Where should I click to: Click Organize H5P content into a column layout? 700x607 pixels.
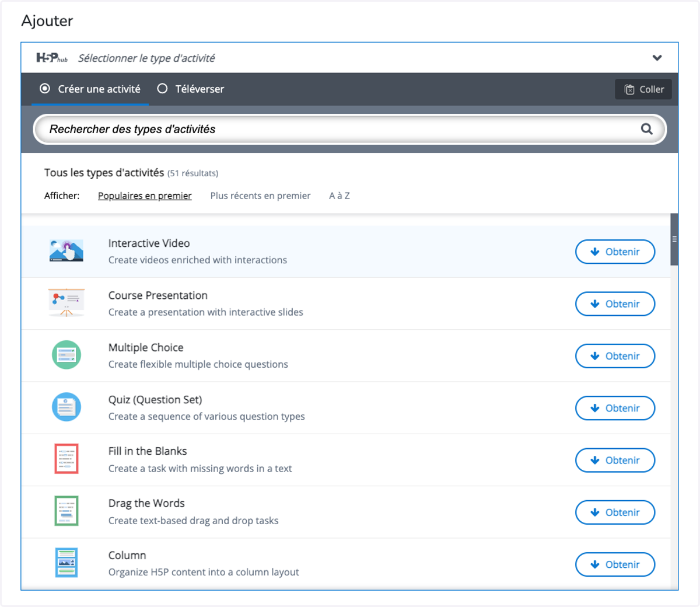click(x=204, y=572)
